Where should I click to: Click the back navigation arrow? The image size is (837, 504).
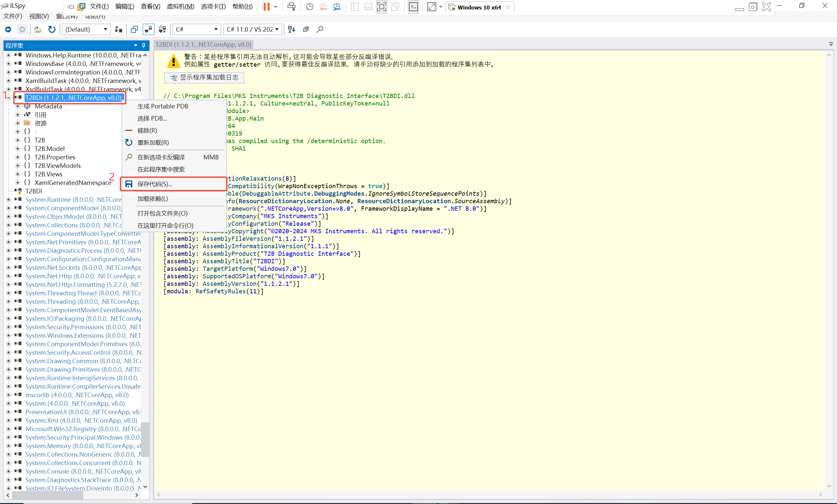click(x=8, y=29)
